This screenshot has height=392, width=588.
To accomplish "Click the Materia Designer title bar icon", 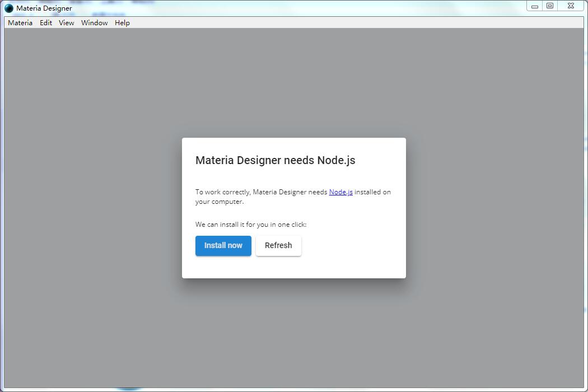I will coord(9,8).
